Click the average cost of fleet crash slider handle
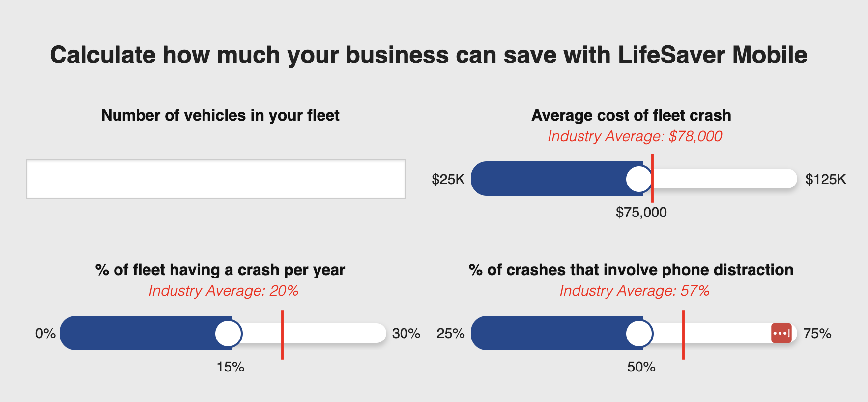This screenshot has width=868, height=402. click(x=639, y=179)
